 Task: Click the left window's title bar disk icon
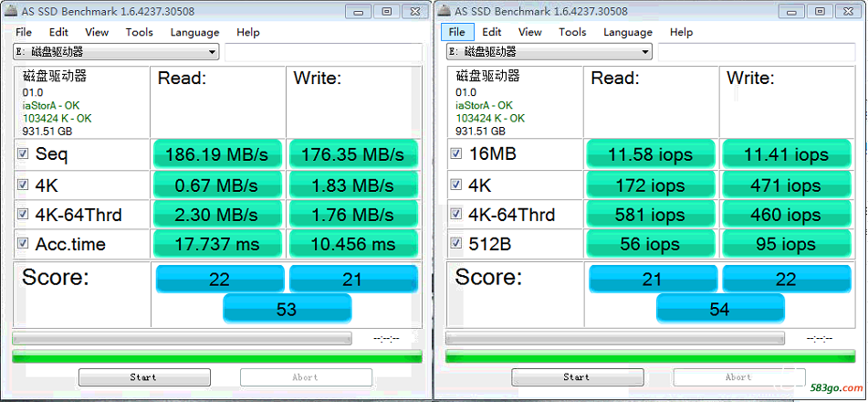(10, 11)
